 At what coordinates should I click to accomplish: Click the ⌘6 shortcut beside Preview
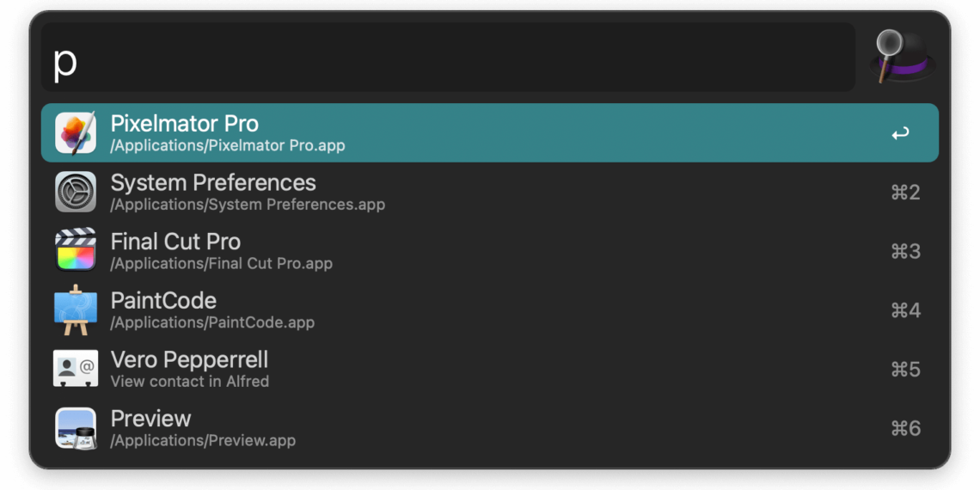(905, 428)
